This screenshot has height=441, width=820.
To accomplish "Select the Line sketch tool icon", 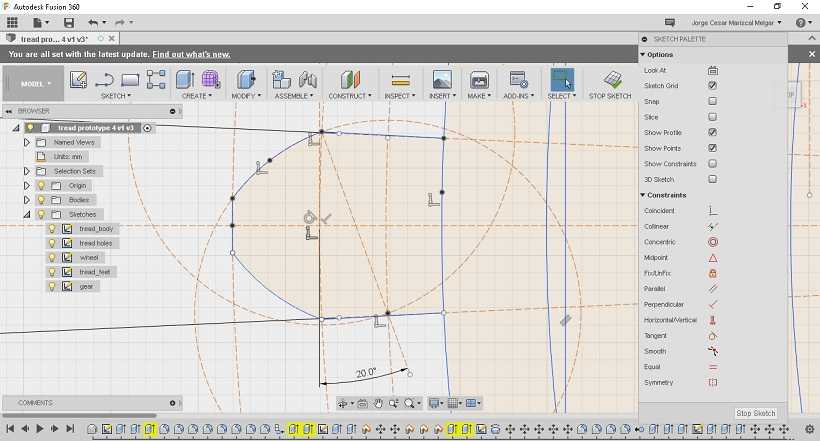I will (105, 80).
